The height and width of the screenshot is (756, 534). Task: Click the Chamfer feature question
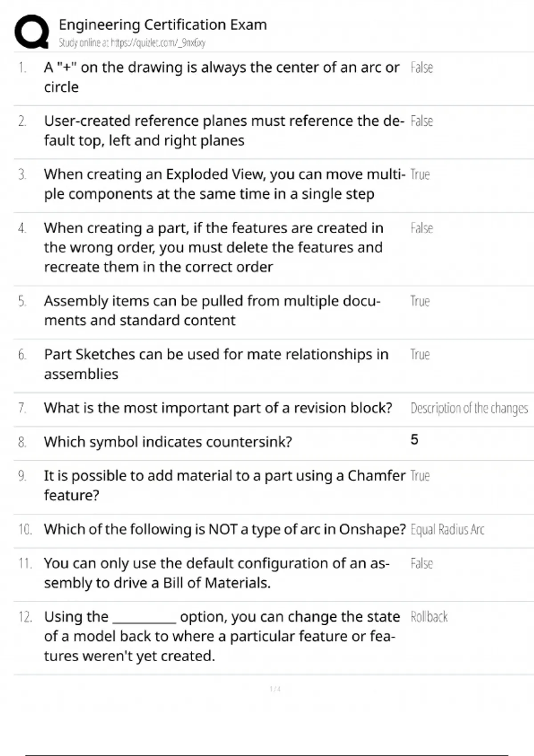[224, 485]
